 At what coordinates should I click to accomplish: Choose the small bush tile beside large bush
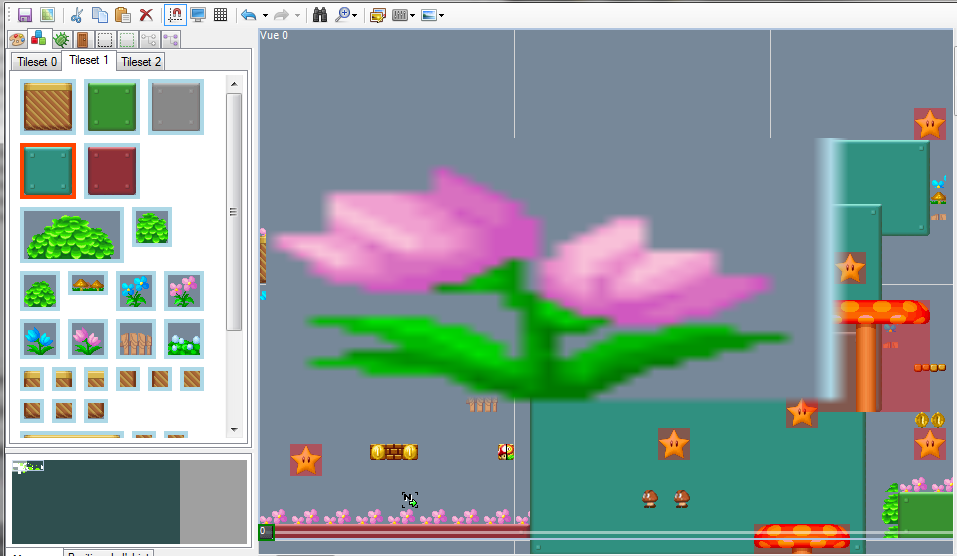tap(151, 227)
